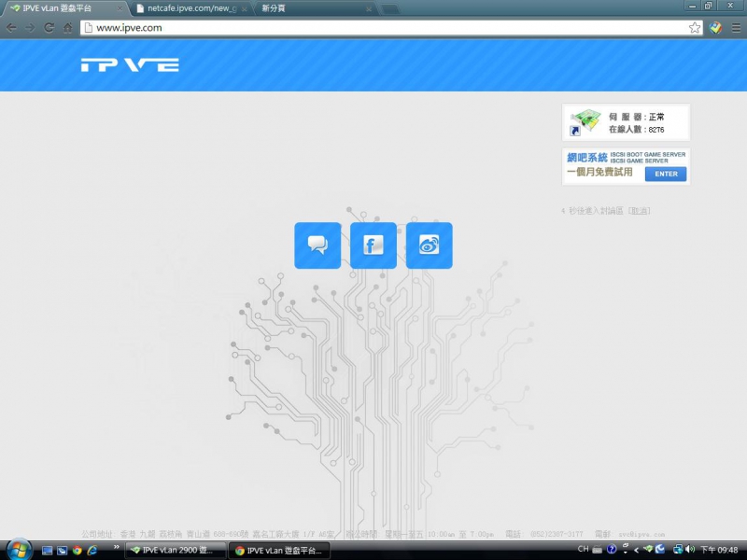Bookmark page with the star icon
747x560 pixels.
[695, 28]
